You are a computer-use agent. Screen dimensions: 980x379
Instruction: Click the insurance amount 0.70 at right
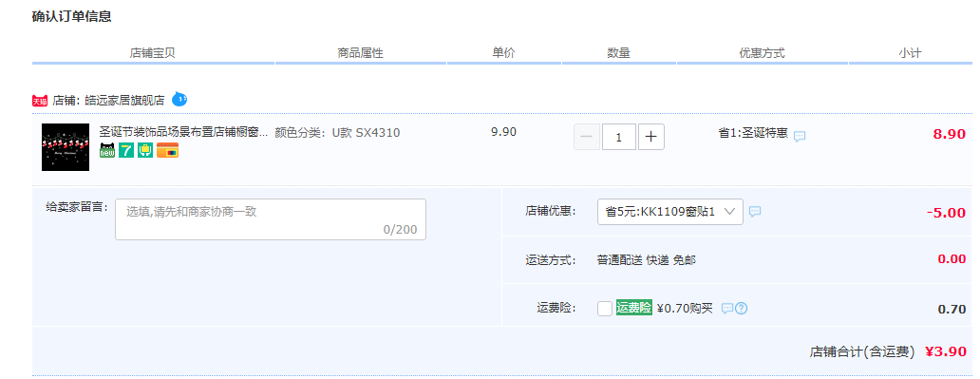tap(952, 309)
